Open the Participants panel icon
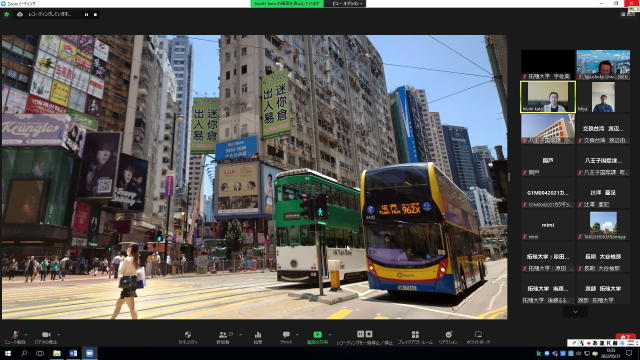The width and height of the screenshot is (640, 360). coord(223,336)
